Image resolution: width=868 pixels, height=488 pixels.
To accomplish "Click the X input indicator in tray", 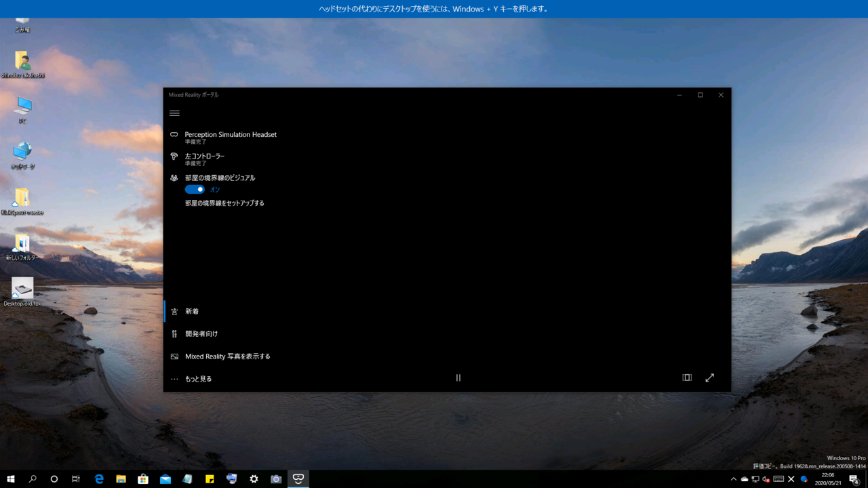I will [x=791, y=479].
